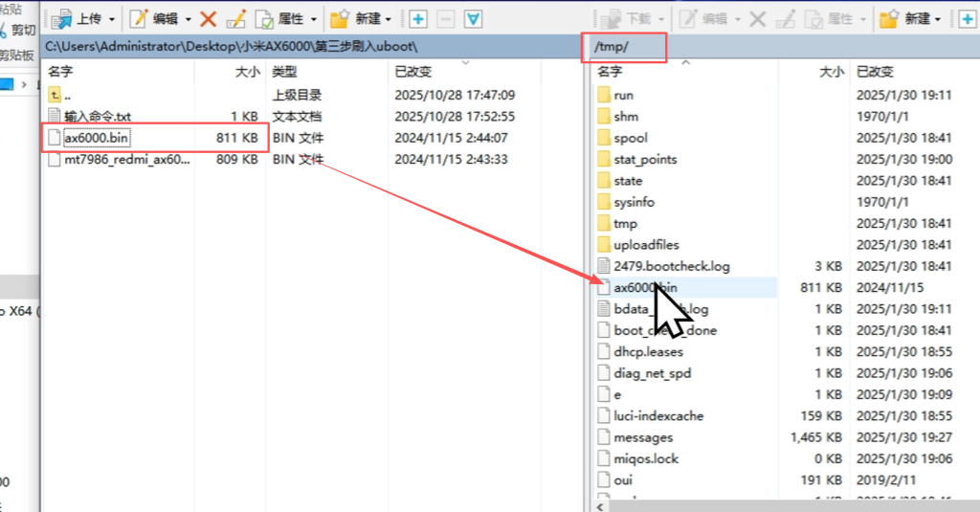The width and height of the screenshot is (980, 512).
Task: Open the left panel 新建 dropdown arrow
Action: (389, 19)
